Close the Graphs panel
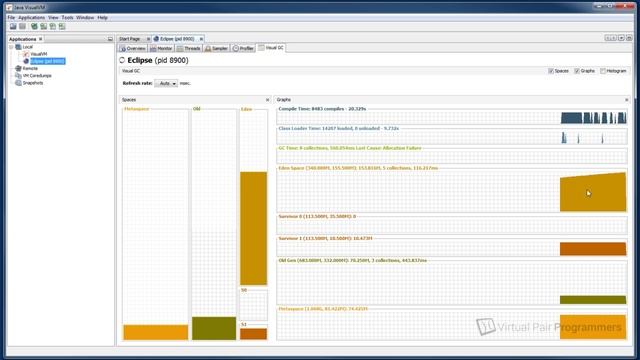640x360 pixels. [x=627, y=100]
